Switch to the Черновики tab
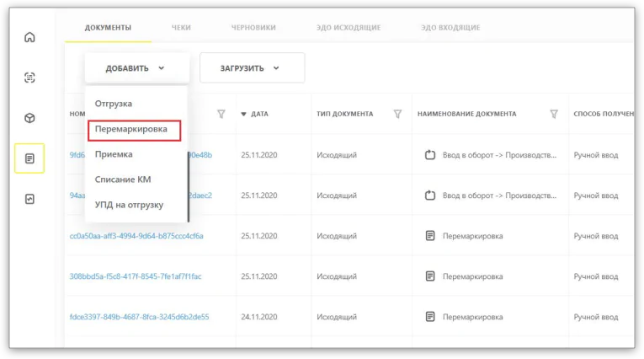The height and width of the screenshot is (359, 644). 253,28
